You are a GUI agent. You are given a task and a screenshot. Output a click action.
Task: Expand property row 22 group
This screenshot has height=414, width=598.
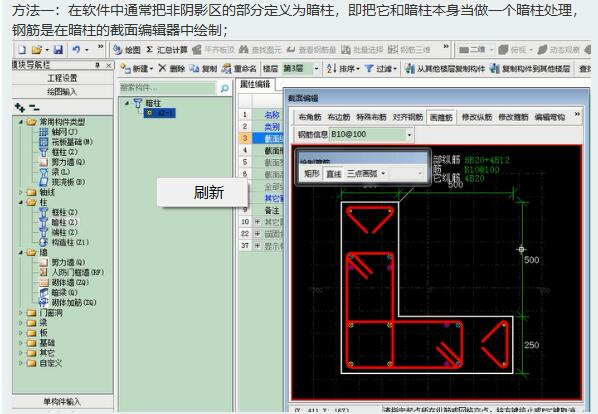257,233
